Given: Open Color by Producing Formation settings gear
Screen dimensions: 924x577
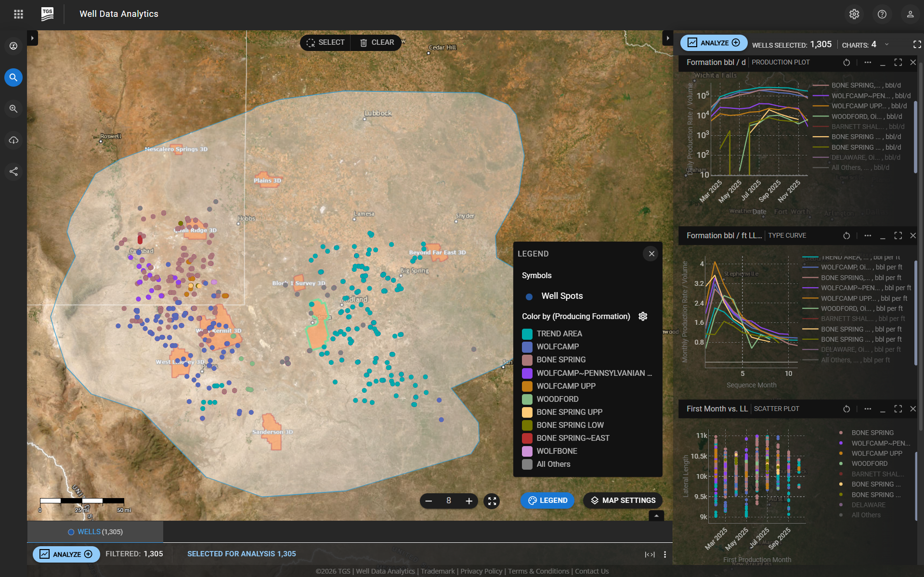Looking at the screenshot, I should [643, 316].
